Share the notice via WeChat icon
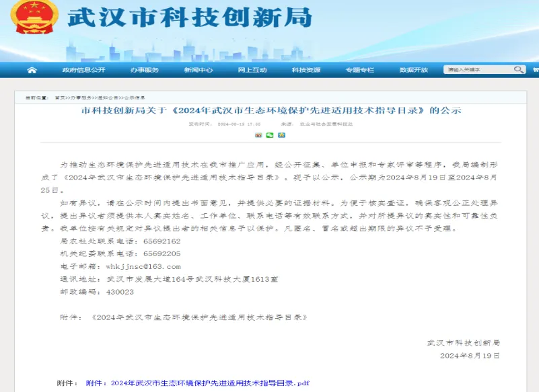 coord(270,135)
